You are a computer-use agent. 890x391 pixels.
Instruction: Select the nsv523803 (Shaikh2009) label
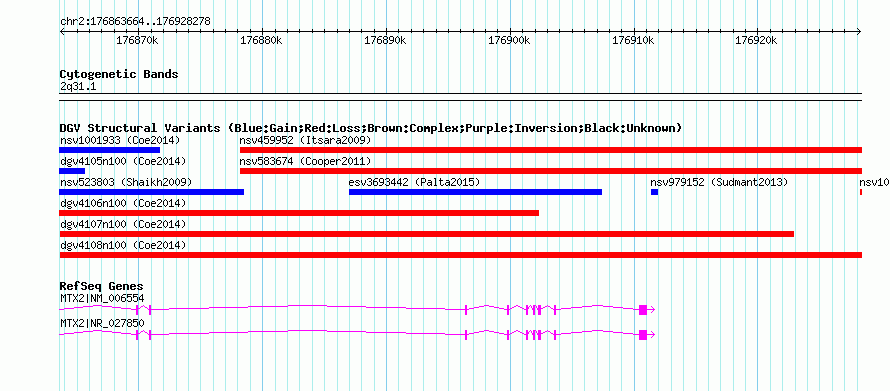pos(126,182)
